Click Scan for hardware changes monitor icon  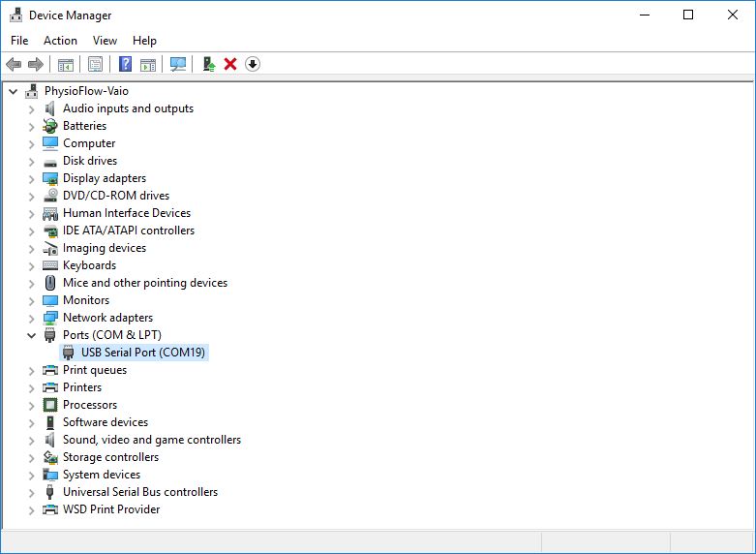(178, 64)
